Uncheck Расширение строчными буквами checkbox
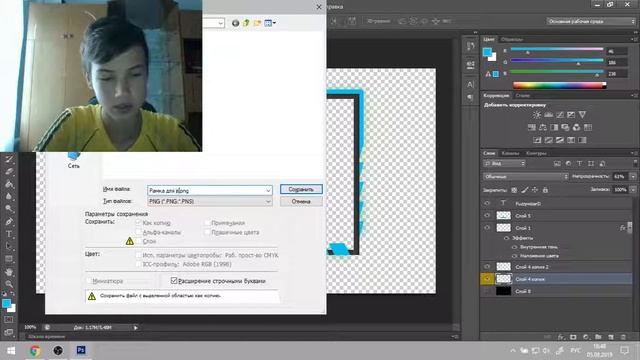640x360 pixels. click(x=174, y=281)
